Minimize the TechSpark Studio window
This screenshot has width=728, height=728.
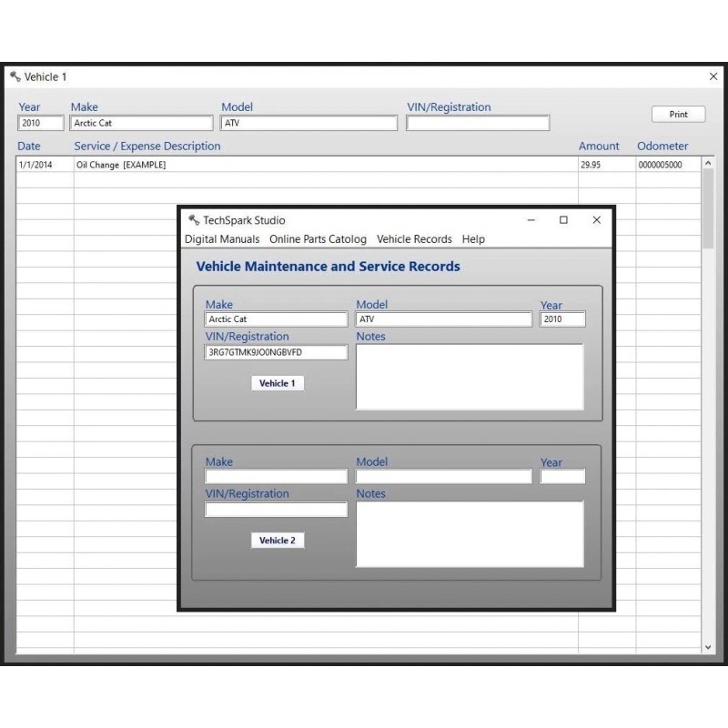pyautogui.click(x=531, y=220)
